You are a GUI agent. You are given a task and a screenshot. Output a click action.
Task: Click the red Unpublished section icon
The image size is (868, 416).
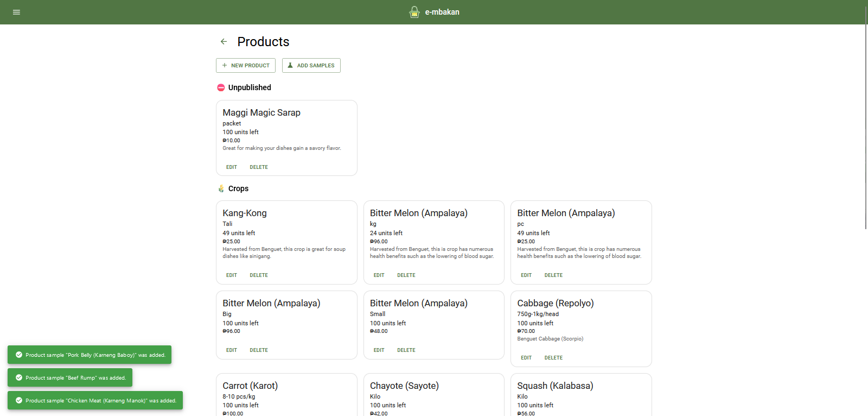click(x=221, y=87)
